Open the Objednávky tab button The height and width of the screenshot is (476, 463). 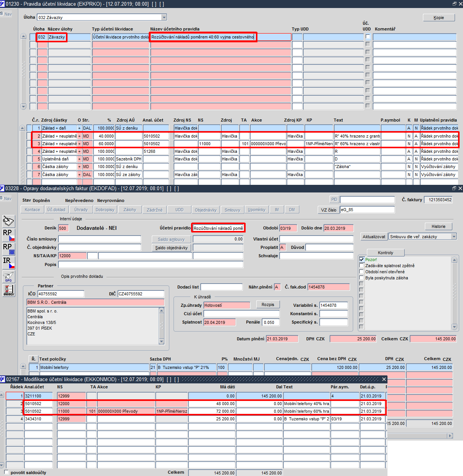(x=206, y=210)
